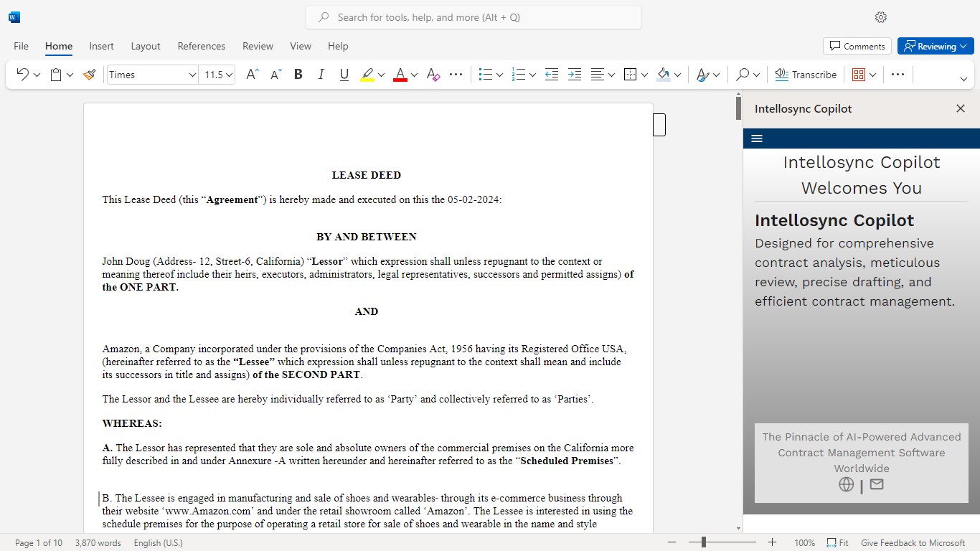
Task: Click the Undo icon
Action: click(x=22, y=75)
